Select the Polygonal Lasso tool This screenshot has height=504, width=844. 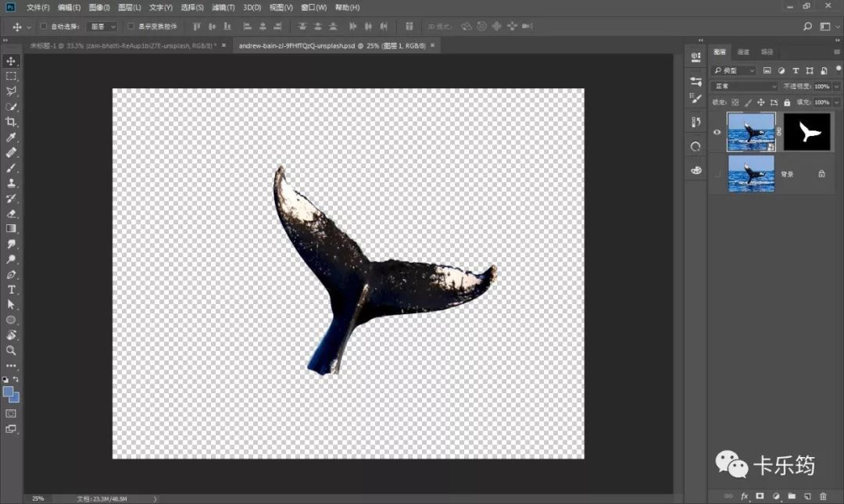pyautogui.click(x=11, y=91)
